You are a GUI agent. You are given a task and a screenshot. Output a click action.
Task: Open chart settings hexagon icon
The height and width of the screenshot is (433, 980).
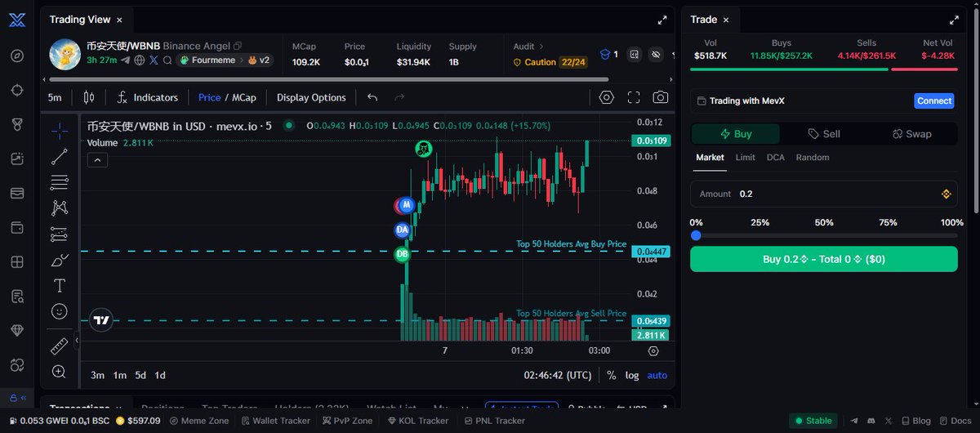606,97
